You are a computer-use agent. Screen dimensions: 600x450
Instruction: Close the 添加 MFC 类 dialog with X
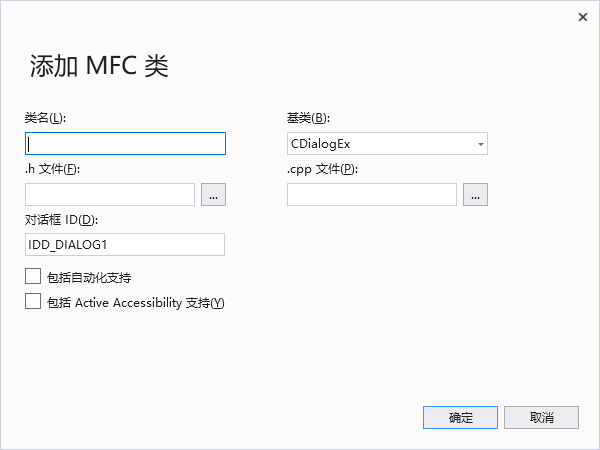pyautogui.click(x=583, y=17)
